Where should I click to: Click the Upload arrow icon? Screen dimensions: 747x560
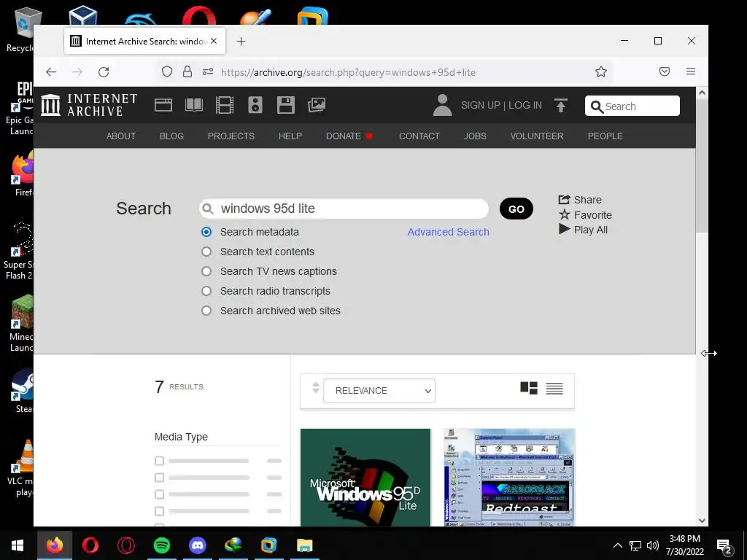[561, 105]
